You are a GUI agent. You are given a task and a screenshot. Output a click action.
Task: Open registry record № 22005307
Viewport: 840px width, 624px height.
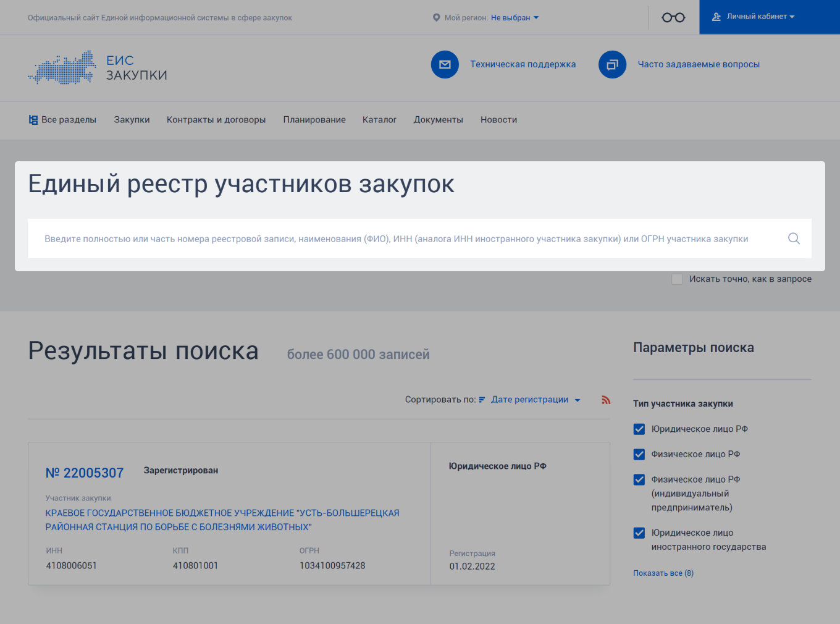point(85,473)
